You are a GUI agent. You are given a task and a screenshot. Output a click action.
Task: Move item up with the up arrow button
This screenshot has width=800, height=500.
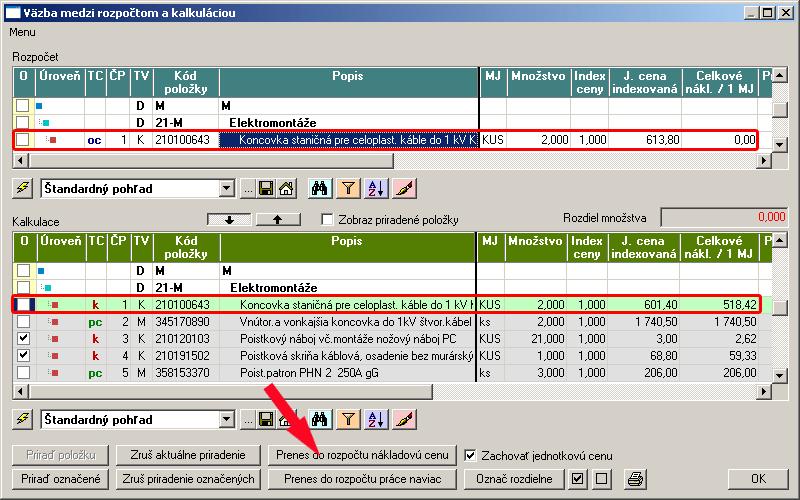coord(278,219)
